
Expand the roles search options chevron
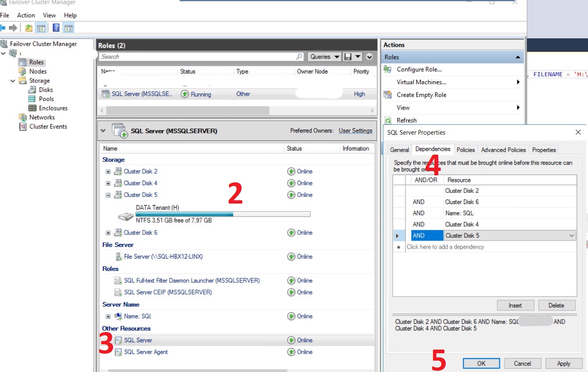pos(369,57)
